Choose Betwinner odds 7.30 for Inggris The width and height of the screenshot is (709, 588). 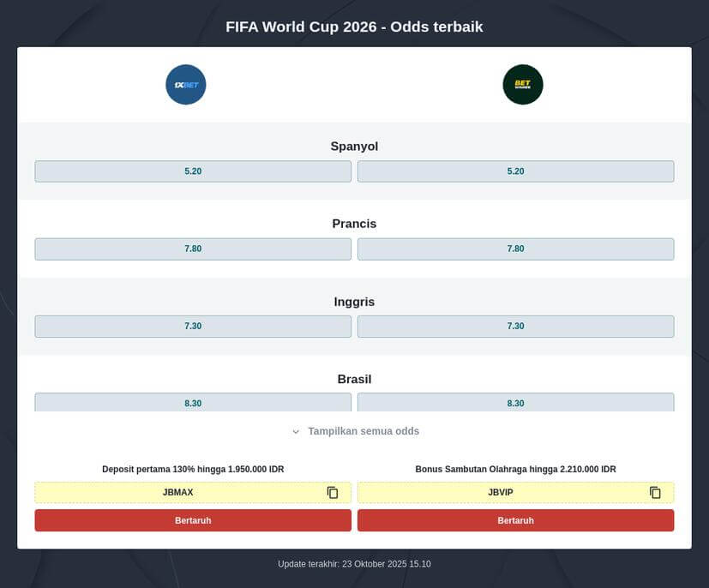[515, 326]
